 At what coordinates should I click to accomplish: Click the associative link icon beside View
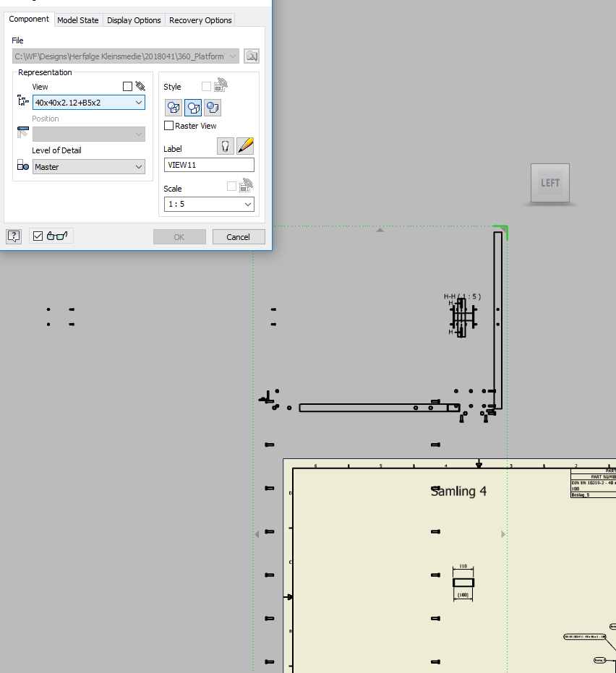pos(140,86)
